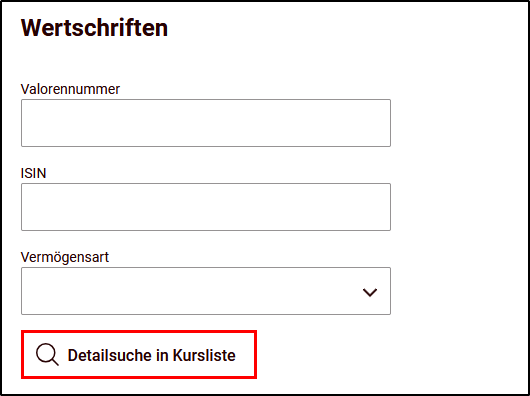Screen dimensions: 530x396
Task: Click into the ISIN text box
Action: click(x=206, y=207)
